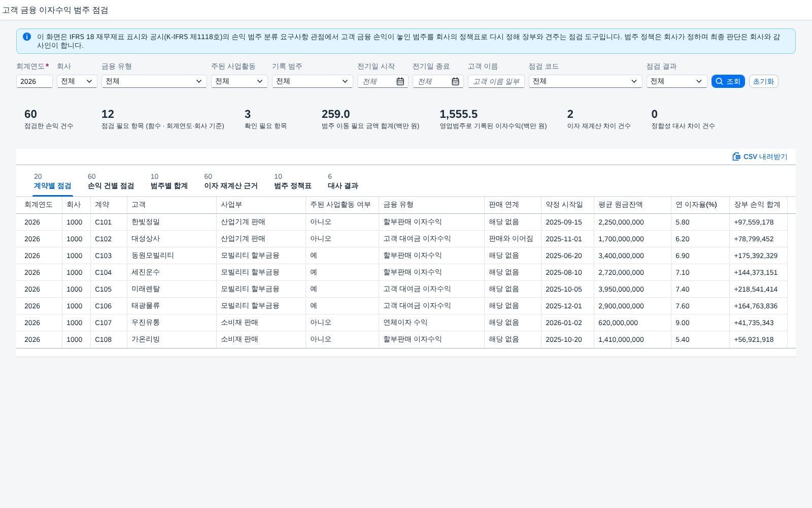Click the 회계연도 input field
812x508 pixels.
pyautogui.click(x=35, y=81)
